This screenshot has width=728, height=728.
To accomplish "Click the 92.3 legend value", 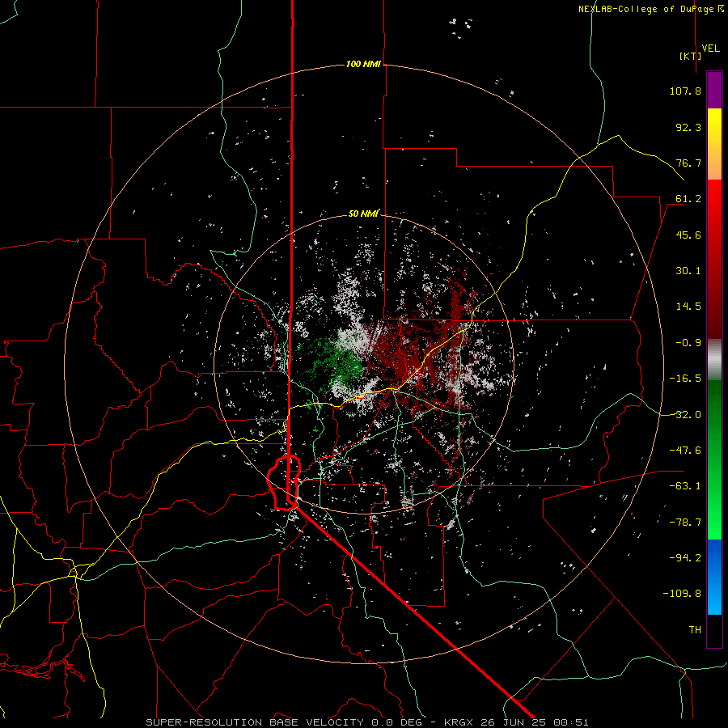I will pos(688,127).
